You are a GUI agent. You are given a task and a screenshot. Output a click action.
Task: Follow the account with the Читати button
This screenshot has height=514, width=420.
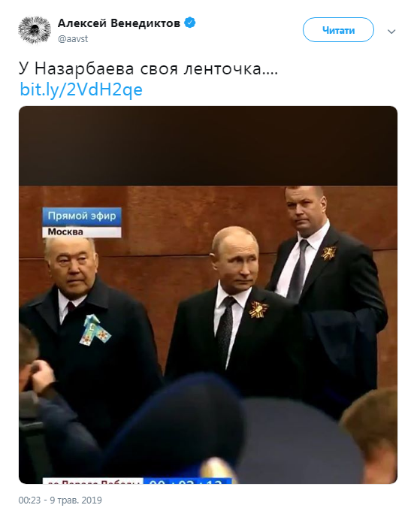click(338, 30)
